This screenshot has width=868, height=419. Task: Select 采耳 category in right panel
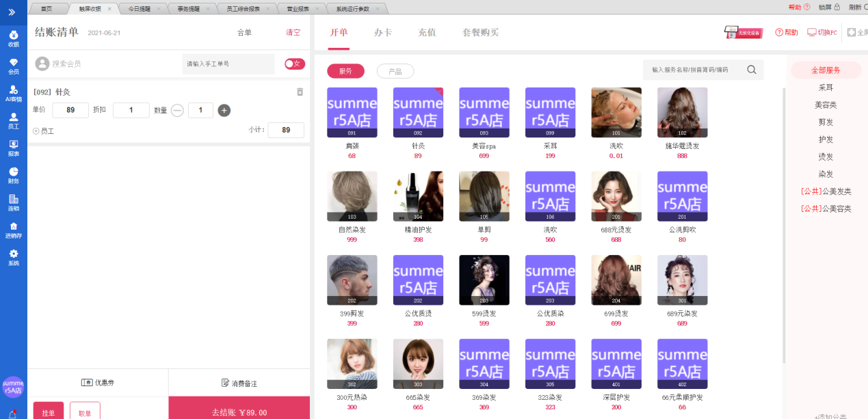826,88
